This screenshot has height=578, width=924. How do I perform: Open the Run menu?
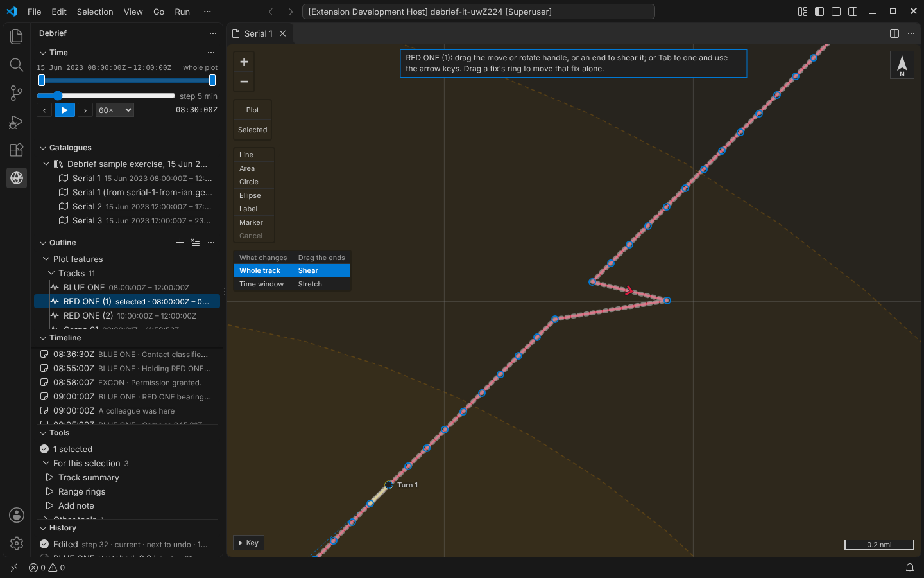coord(182,12)
